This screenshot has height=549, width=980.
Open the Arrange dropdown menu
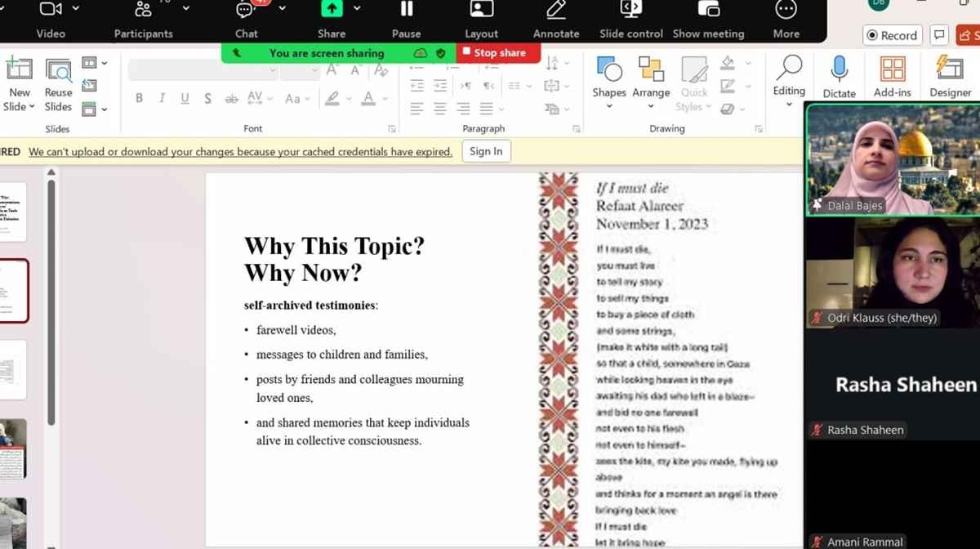tap(651, 106)
